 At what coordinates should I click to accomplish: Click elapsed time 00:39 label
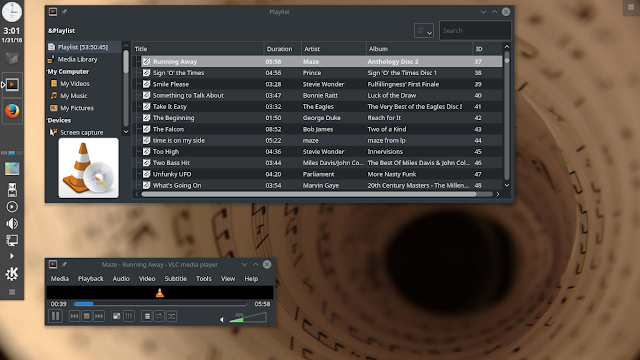(x=58, y=304)
